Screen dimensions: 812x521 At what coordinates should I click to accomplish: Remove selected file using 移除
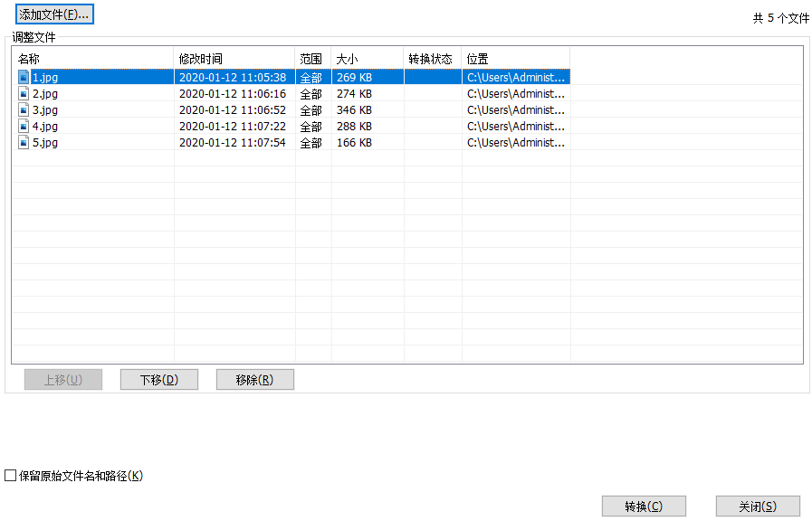click(254, 379)
